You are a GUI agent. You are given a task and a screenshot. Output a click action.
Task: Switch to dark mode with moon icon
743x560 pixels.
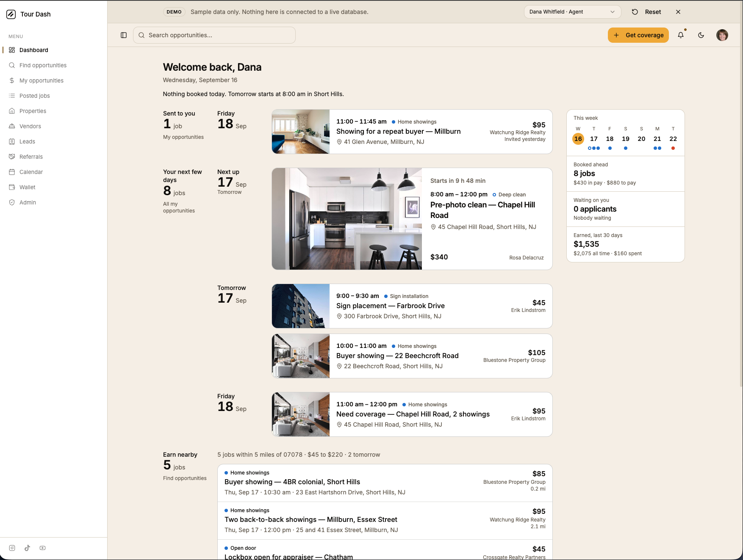tap(701, 35)
